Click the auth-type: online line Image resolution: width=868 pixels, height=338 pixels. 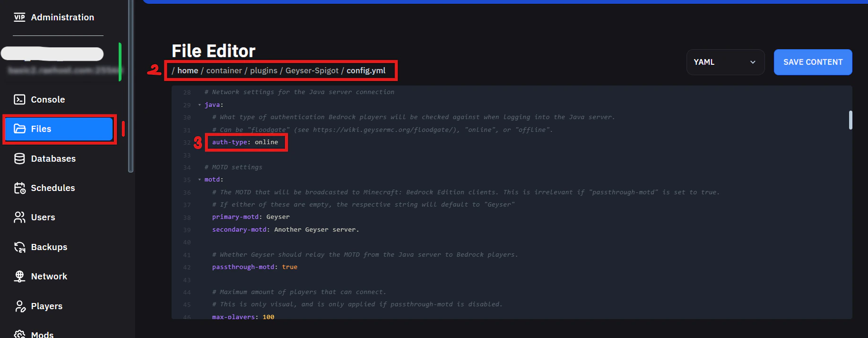tap(245, 142)
